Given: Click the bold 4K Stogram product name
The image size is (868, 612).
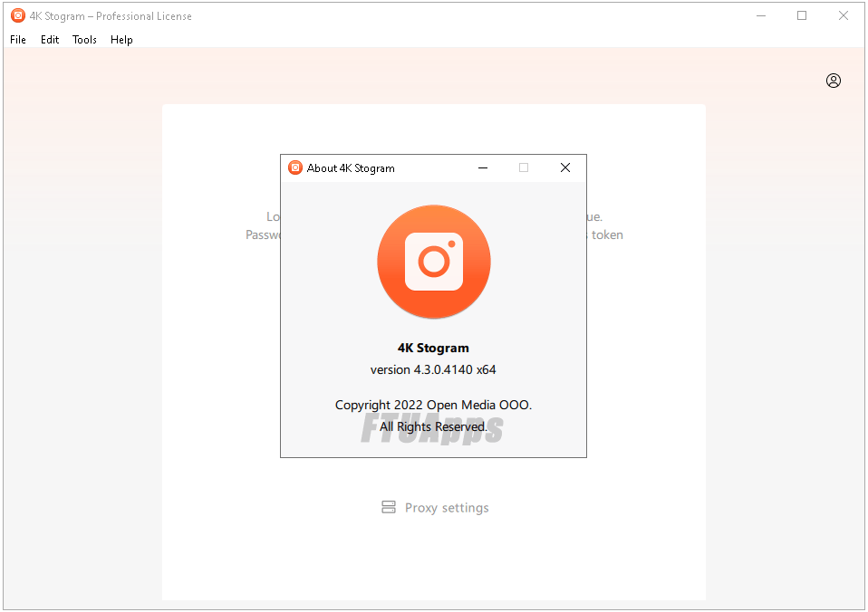Looking at the screenshot, I should 433,348.
